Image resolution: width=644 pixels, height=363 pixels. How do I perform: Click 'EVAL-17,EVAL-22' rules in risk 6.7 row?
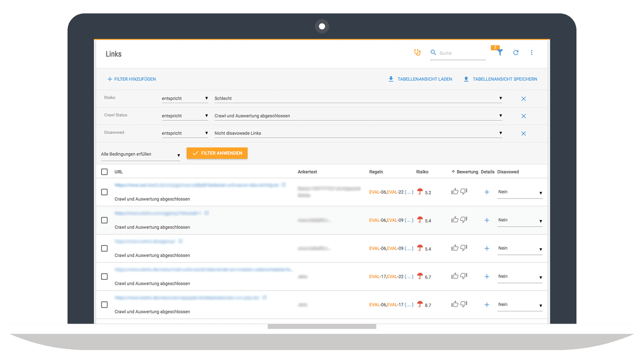tap(386, 277)
